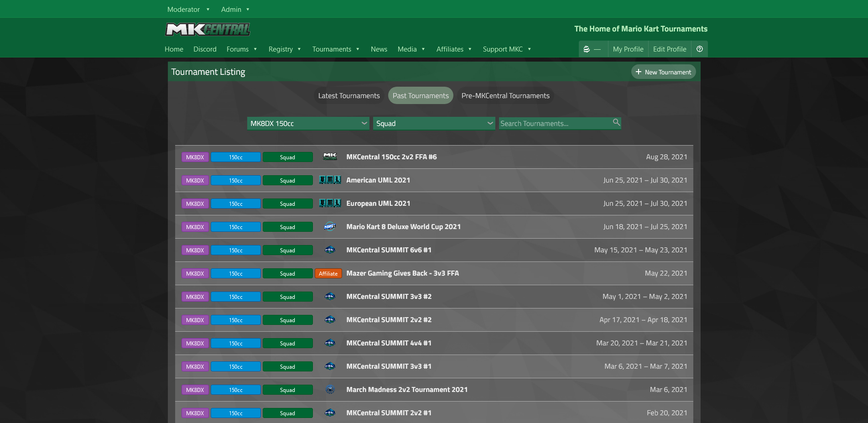Click the icon beside SUMMIT 3v3 #1

[x=330, y=366]
